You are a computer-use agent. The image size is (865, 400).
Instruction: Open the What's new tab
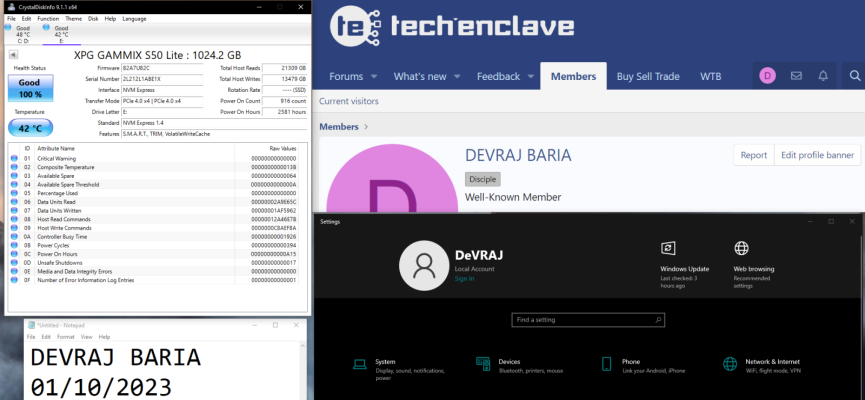click(x=420, y=77)
